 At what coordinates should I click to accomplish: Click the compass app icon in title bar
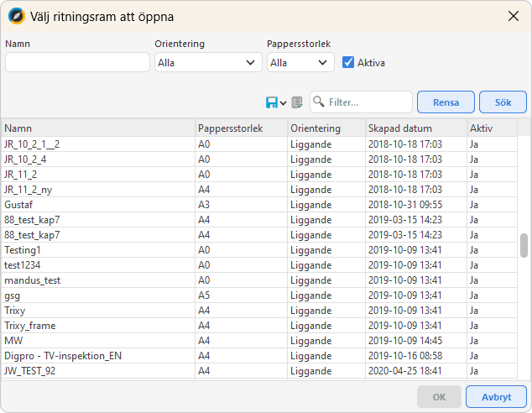tap(15, 15)
